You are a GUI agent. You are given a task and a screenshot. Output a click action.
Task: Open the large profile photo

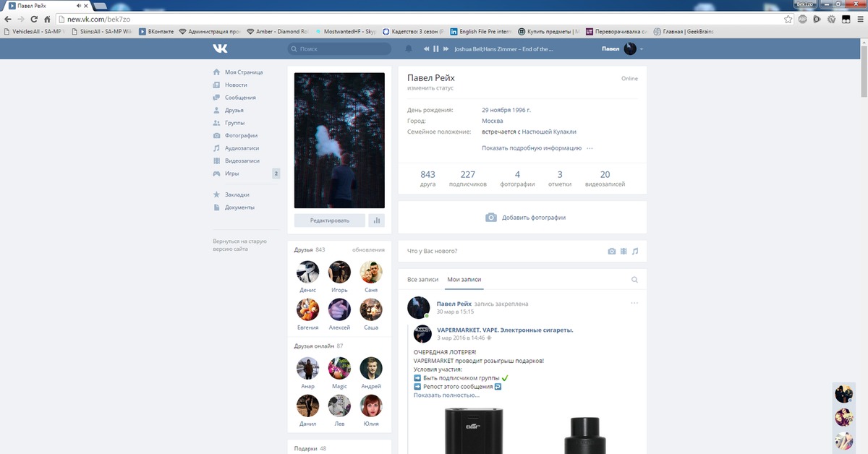pyautogui.click(x=339, y=140)
